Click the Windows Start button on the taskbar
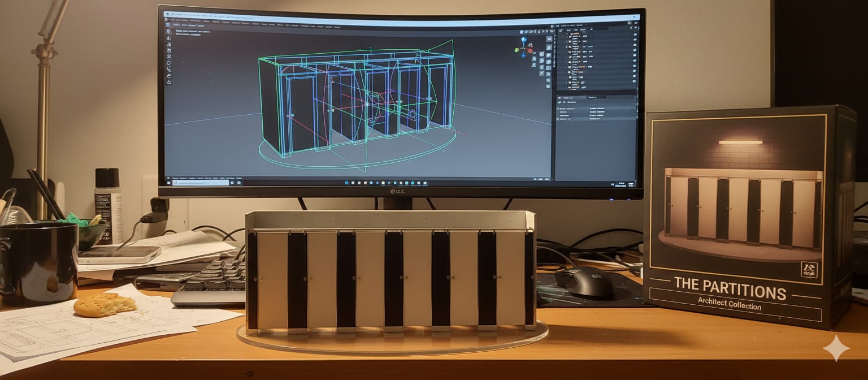Image resolution: width=868 pixels, height=380 pixels. (168, 182)
